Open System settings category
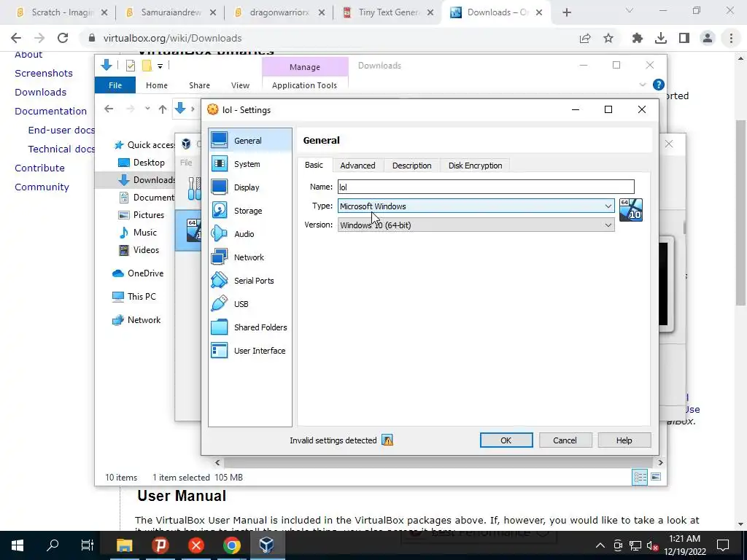The image size is (747, 560). click(249, 164)
